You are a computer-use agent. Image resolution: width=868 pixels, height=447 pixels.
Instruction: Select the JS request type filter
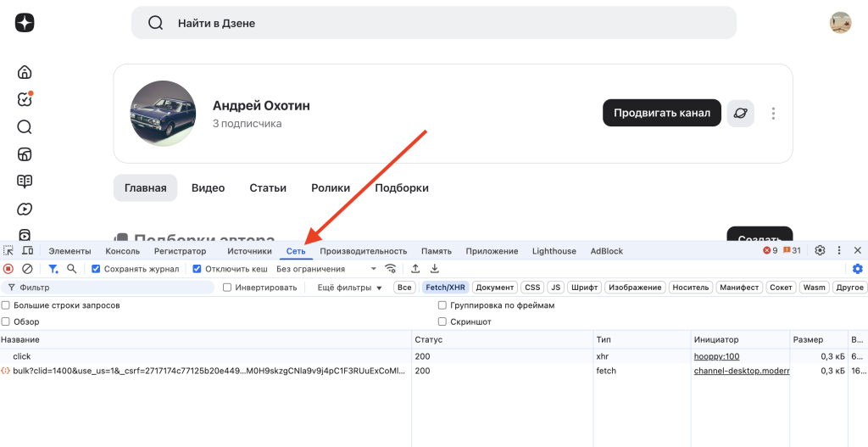click(x=555, y=288)
